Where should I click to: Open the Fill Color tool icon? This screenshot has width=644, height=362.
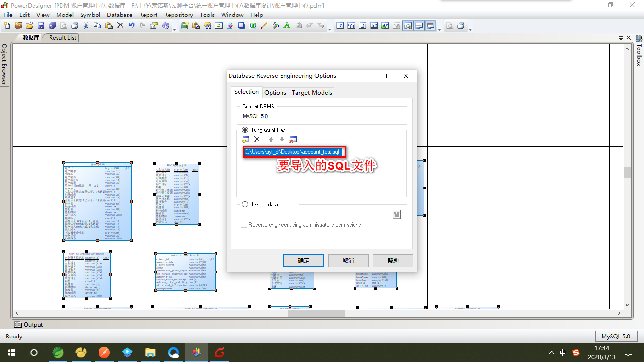point(274,26)
